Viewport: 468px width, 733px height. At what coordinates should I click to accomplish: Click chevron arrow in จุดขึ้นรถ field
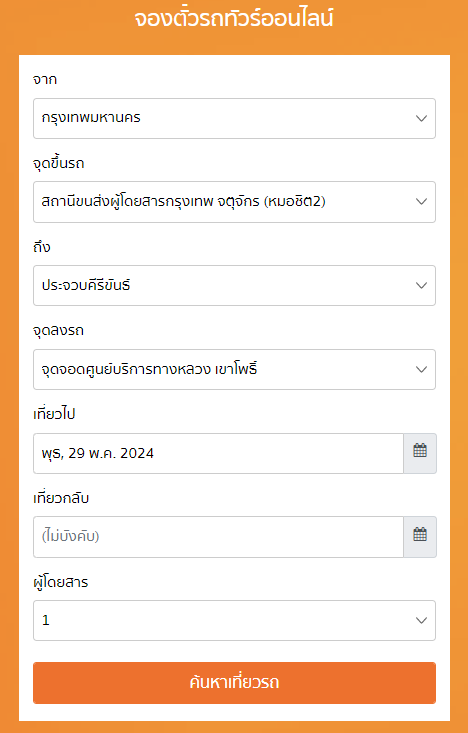(421, 202)
